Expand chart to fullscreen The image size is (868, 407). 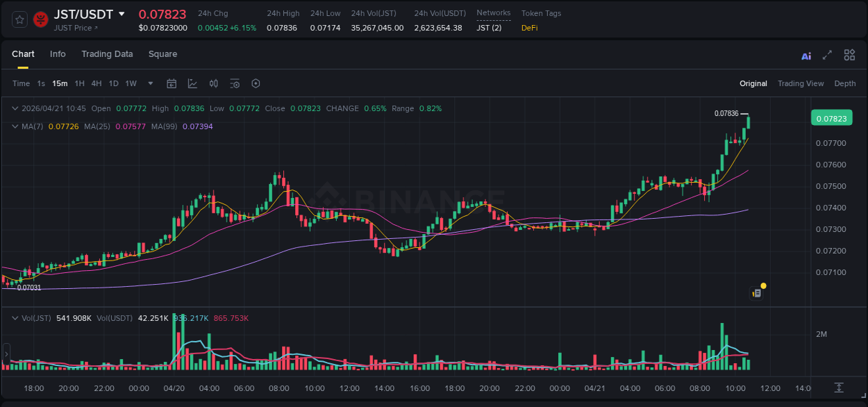(x=827, y=54)
